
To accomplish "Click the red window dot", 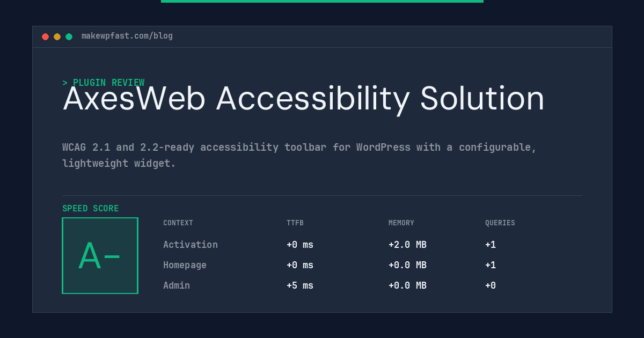I will point(45,36).
